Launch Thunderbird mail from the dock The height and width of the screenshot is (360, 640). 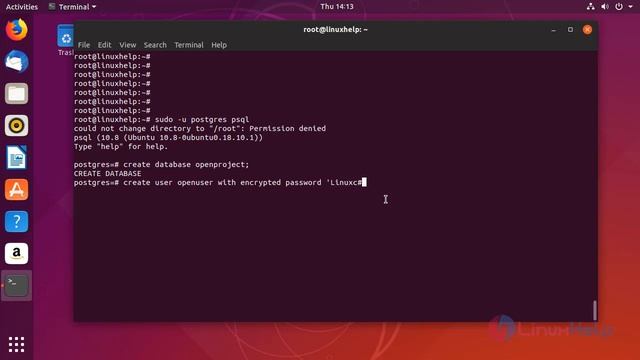(16, 61)
